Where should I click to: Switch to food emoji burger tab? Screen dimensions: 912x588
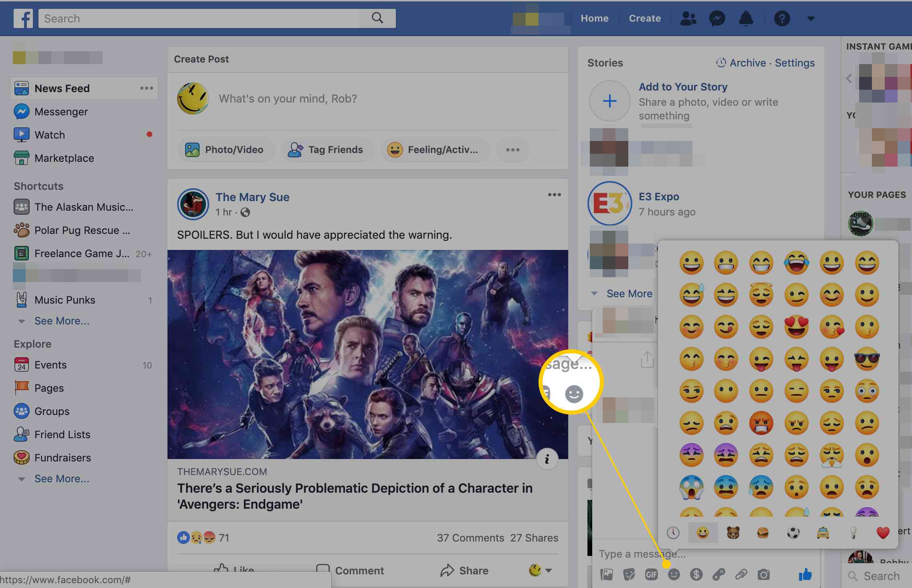tap(763, 533)
